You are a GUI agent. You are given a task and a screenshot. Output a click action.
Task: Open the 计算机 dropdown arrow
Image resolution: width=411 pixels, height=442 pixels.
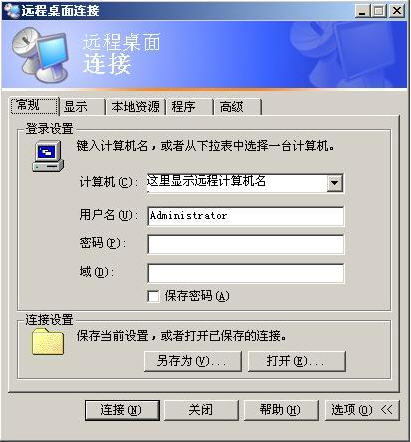pos(335,183)
